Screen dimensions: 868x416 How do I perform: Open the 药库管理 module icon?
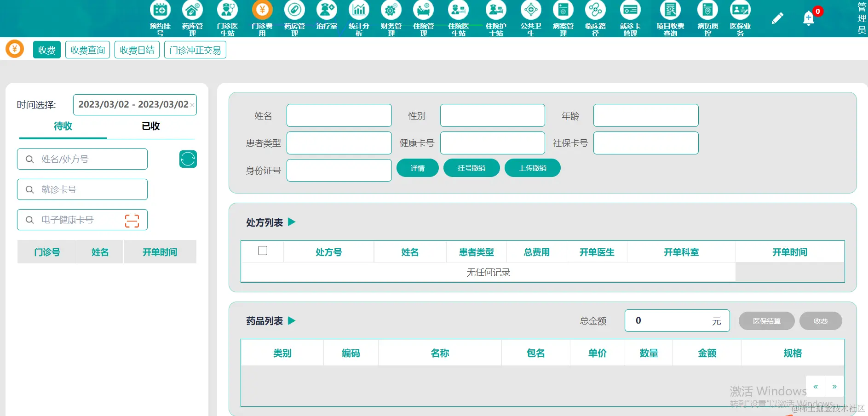[x=192, y=10]
